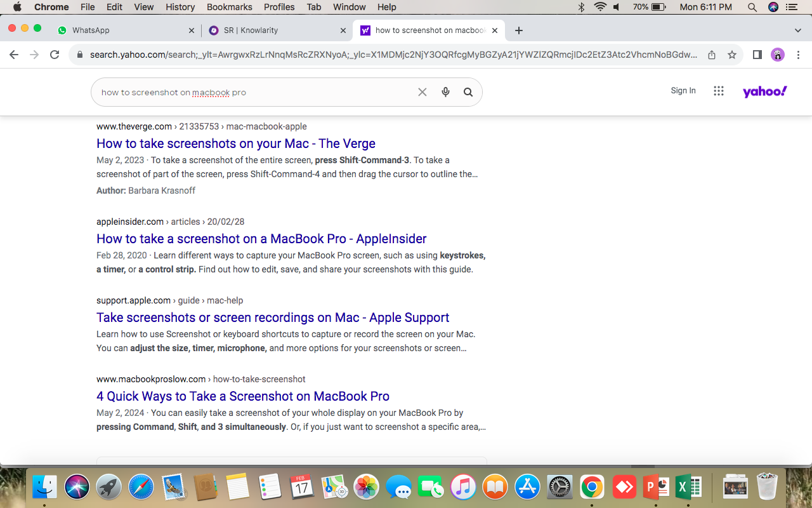812x508 pixels.
Task: Open the AppleInsider MacBook Pro result
Action: coord(261,239)
